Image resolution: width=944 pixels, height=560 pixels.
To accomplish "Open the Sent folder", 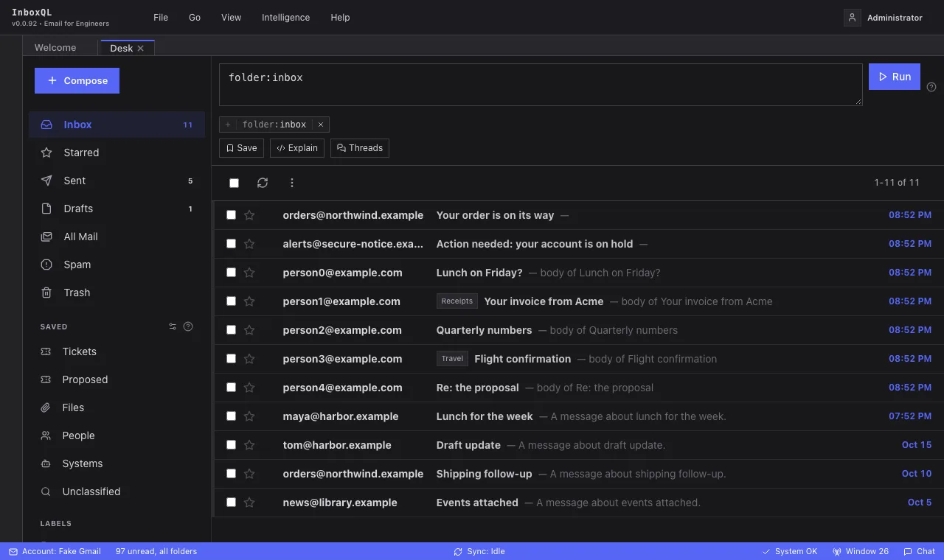I will pyautogui.click(x=117, y=181).
